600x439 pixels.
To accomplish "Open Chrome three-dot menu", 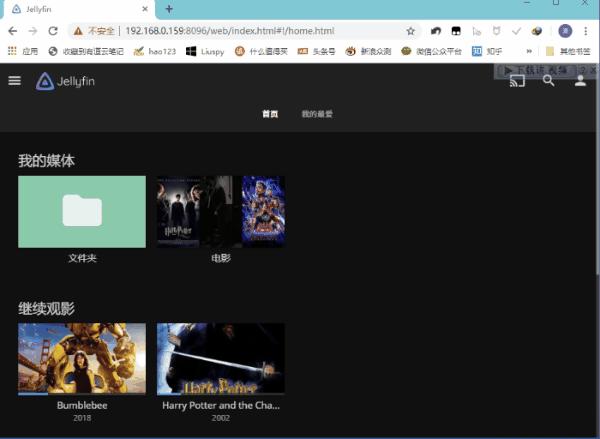I will click(585, 31).
